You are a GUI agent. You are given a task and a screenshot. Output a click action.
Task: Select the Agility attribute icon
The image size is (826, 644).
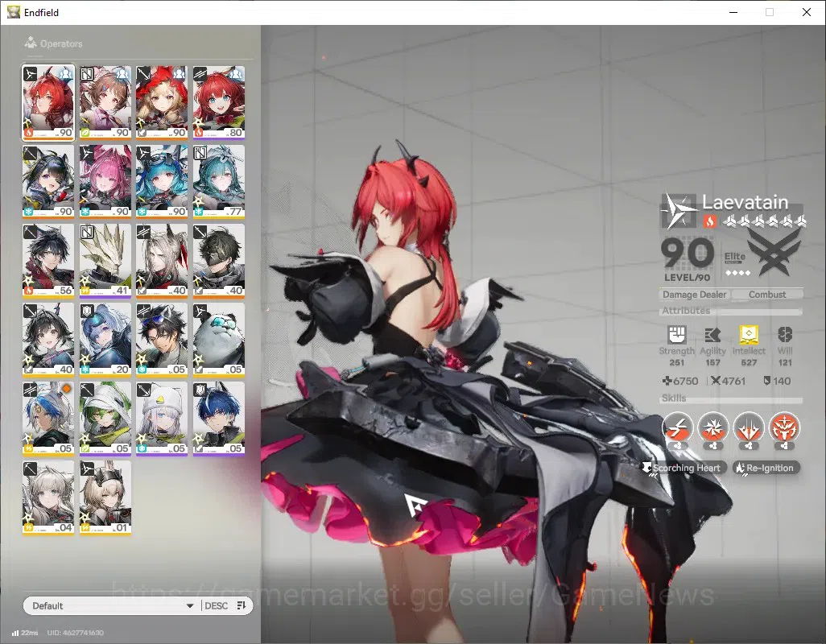(712, 335)
